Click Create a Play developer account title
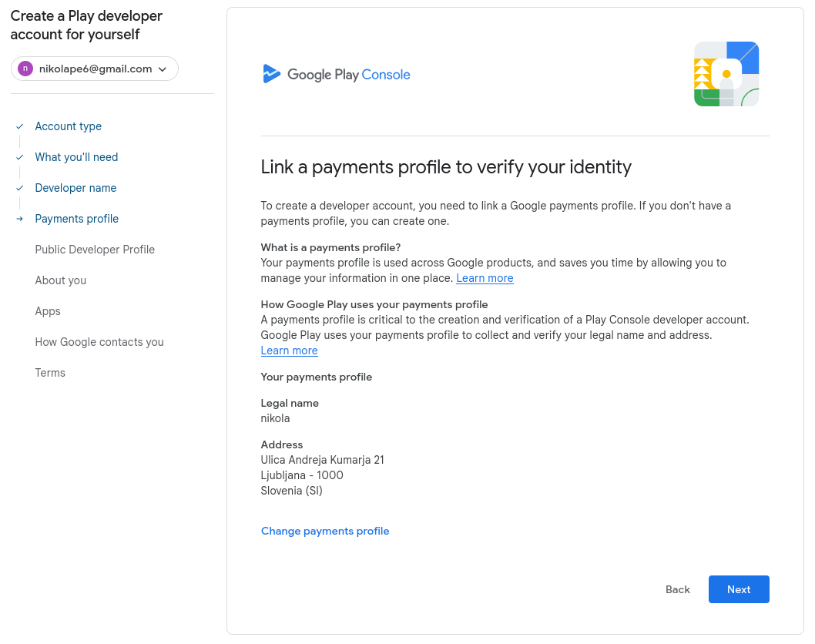 click(x=86, y=25)
